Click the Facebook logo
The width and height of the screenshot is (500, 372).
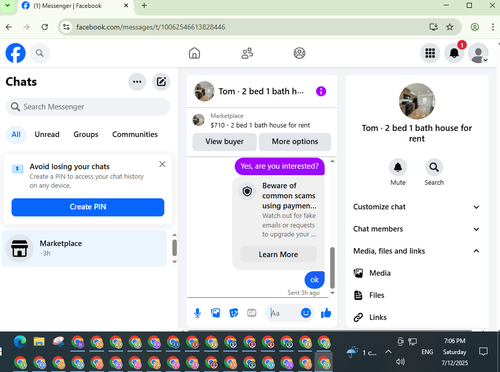click(15, 53)
